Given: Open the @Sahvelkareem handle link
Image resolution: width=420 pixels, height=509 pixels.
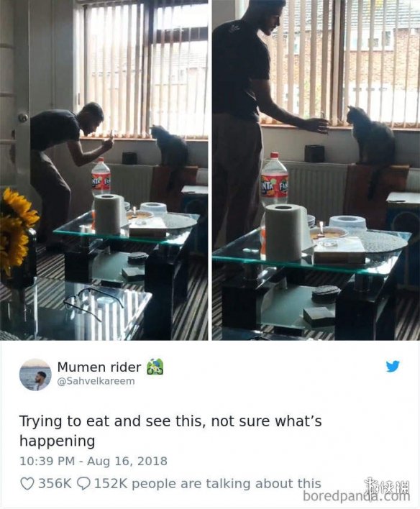Looking at the screenshot, I should [96, 381].
